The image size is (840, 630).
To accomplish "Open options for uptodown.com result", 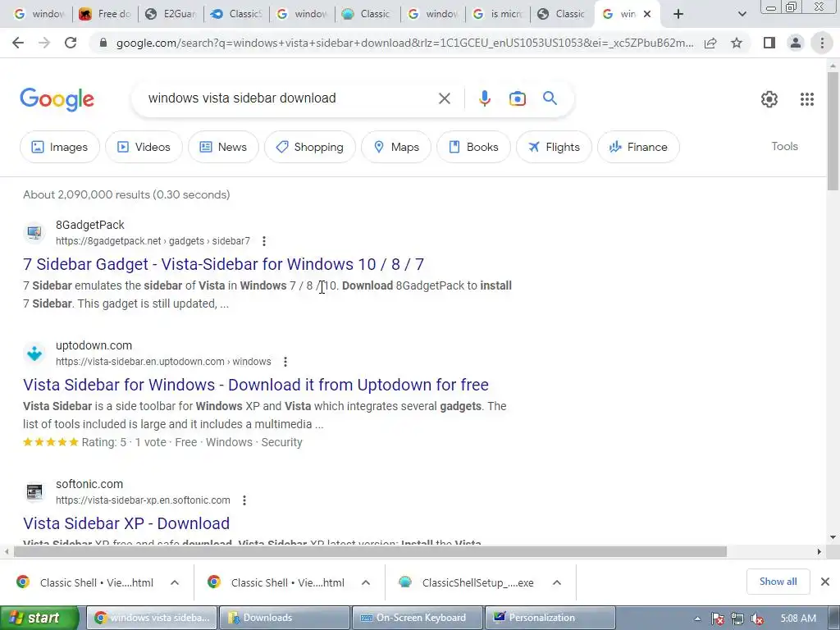I will [285, 362].
